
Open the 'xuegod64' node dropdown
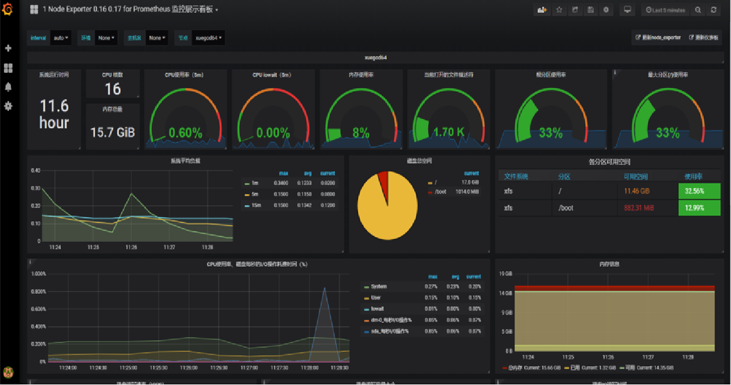tap(208, 38)
